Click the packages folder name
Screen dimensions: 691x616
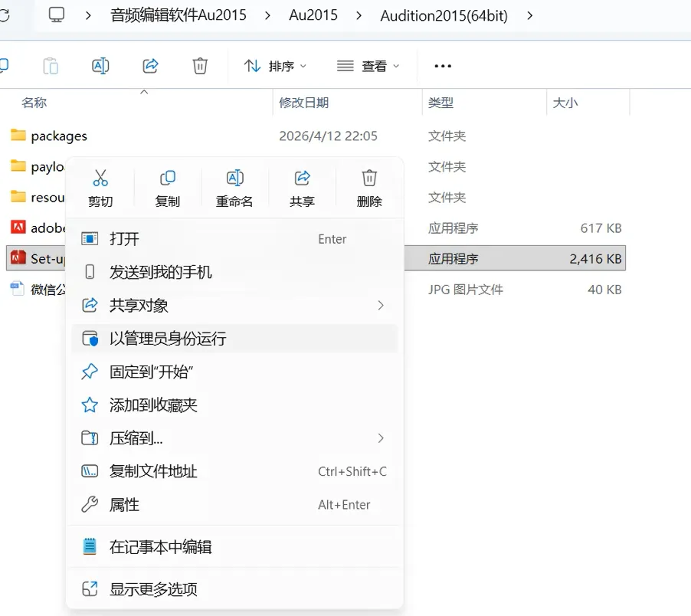tap(59, 136)
